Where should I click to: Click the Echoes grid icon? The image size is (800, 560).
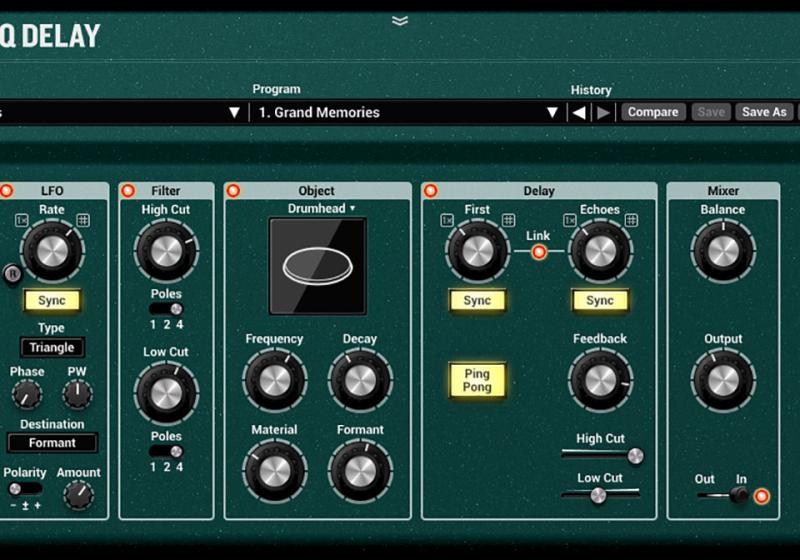[631, 220]
